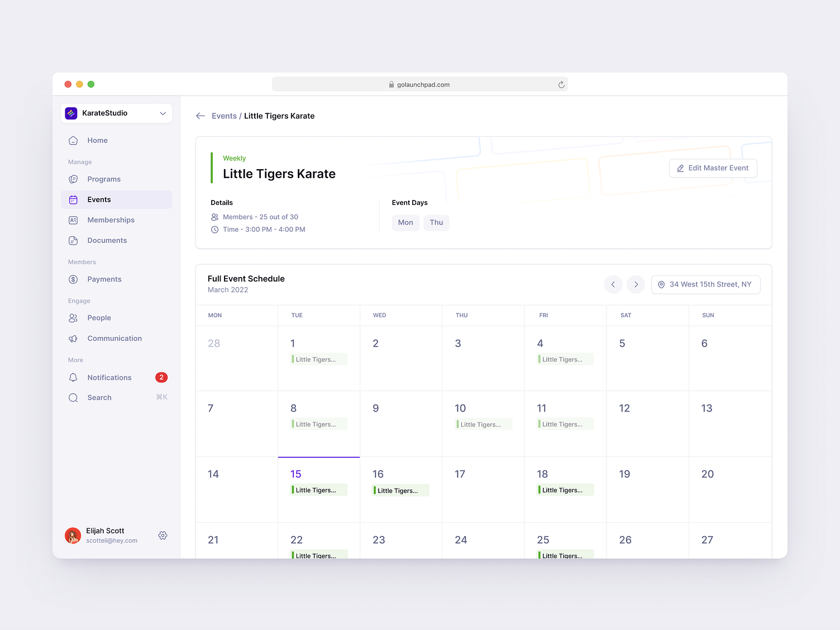The height and width of the screenshot is (630, 840).
Task: Select today's date 15 in calendar
Action: point(296,474)
